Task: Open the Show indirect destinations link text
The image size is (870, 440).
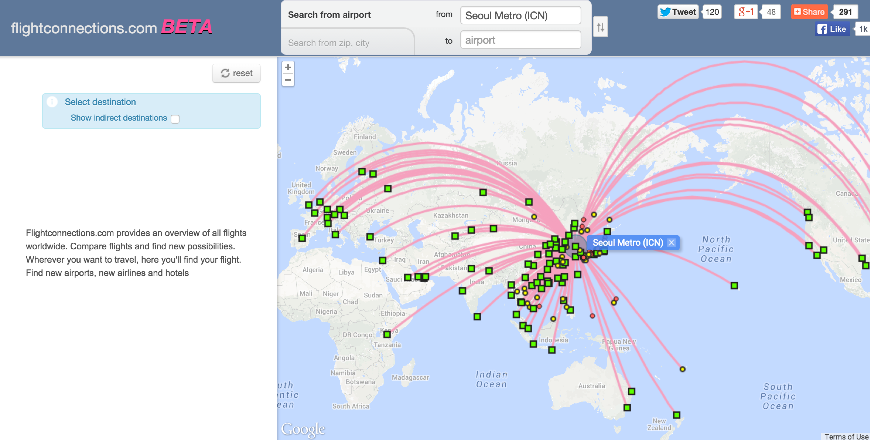Action: pyautogui.click(x=119, y=118)
